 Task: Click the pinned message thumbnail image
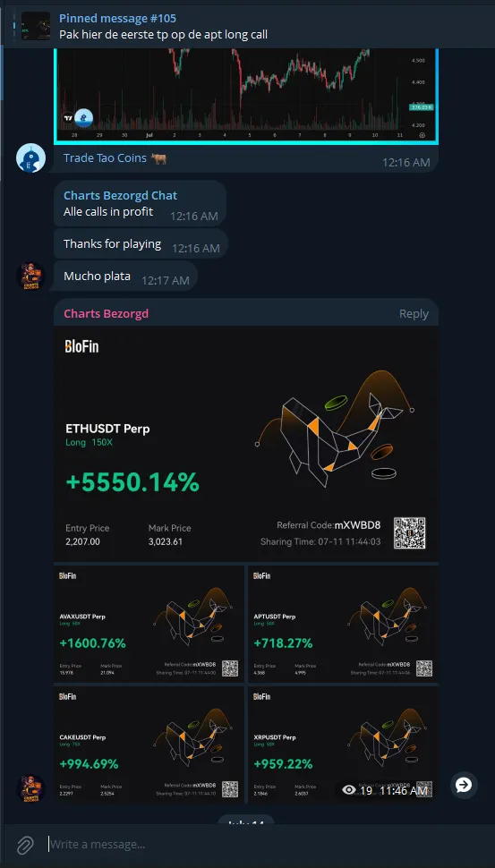(x=36, y=26)
